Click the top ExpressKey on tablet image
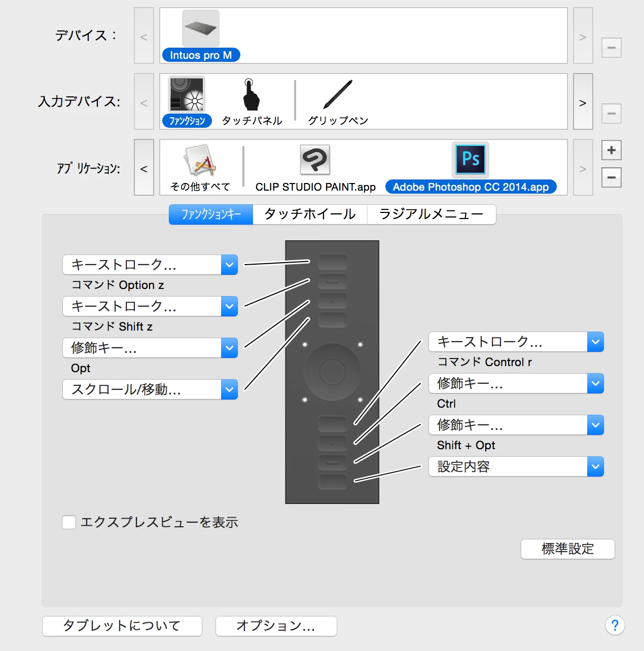Image resolution: width=644 pixels, height=651 pixels. pos(333,262)
